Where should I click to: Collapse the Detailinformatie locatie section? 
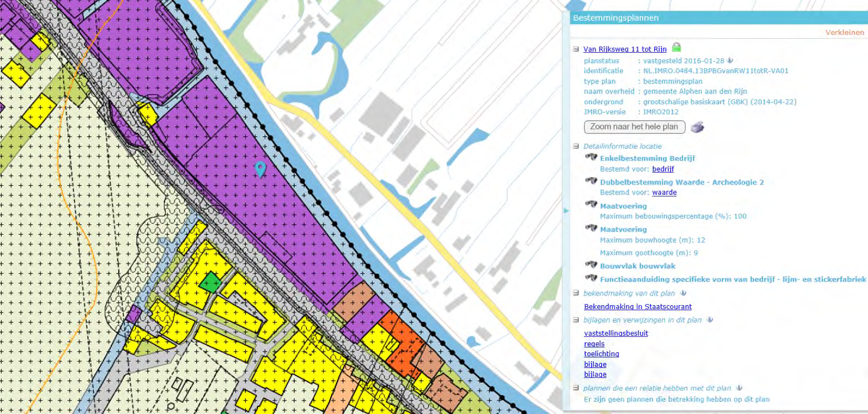(x=576, y=146)
